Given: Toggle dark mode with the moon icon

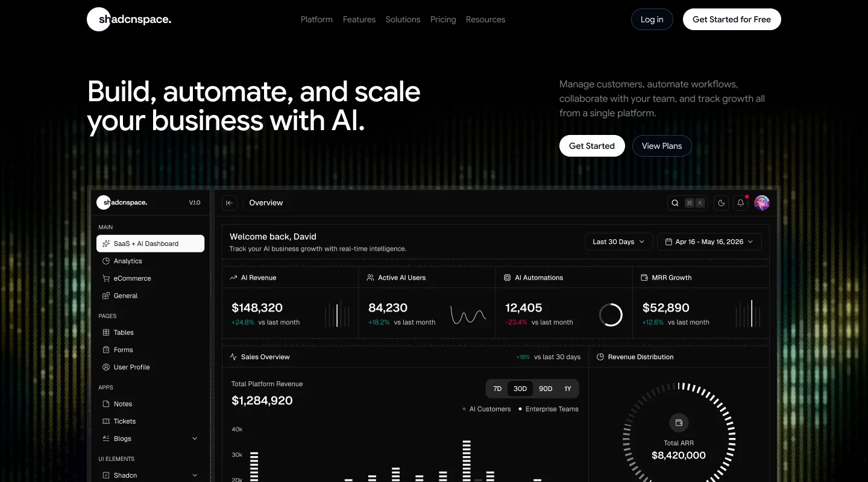Looking at the screenshot, I should point(722,203).
